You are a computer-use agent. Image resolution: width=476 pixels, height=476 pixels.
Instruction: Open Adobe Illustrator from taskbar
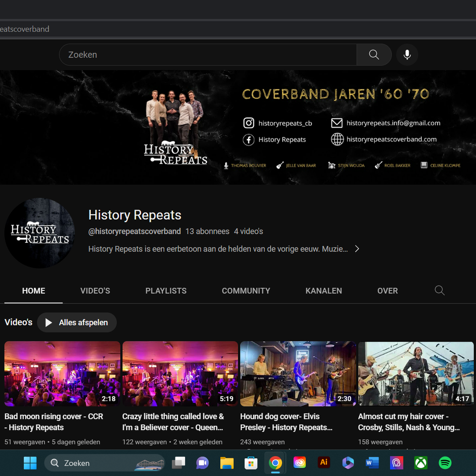[x=324, y=462]
